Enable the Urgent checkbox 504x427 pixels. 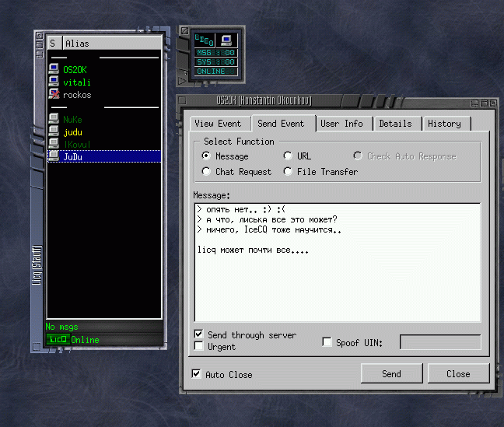[x=198, y=346]
